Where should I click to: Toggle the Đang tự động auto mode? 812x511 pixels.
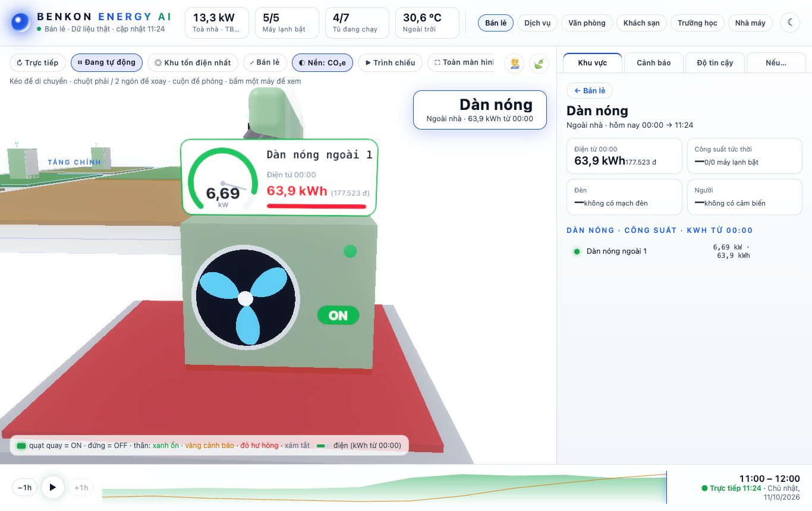pyautogui.click(x=107, y=62)
